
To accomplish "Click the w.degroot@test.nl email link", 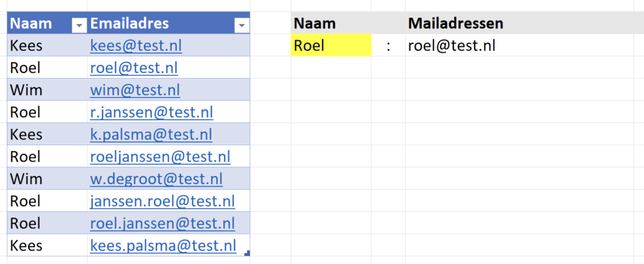I will 156,179.
